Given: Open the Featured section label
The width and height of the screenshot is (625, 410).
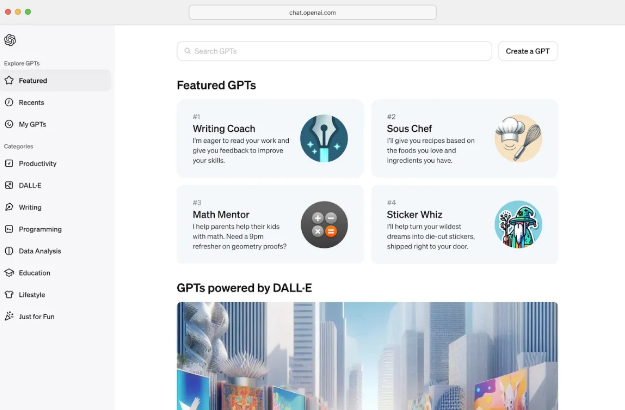Looking at the screenshot, I should tap(33, 80).
